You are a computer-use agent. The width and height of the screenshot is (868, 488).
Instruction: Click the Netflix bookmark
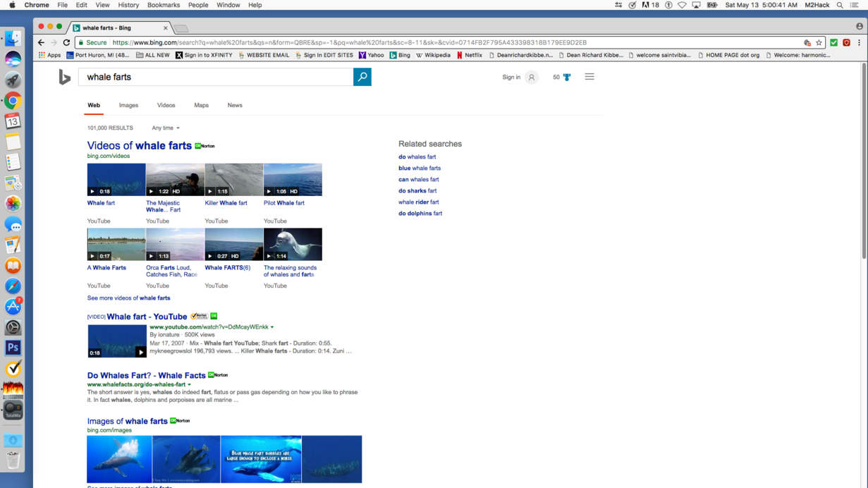click(x=470, y=55)
